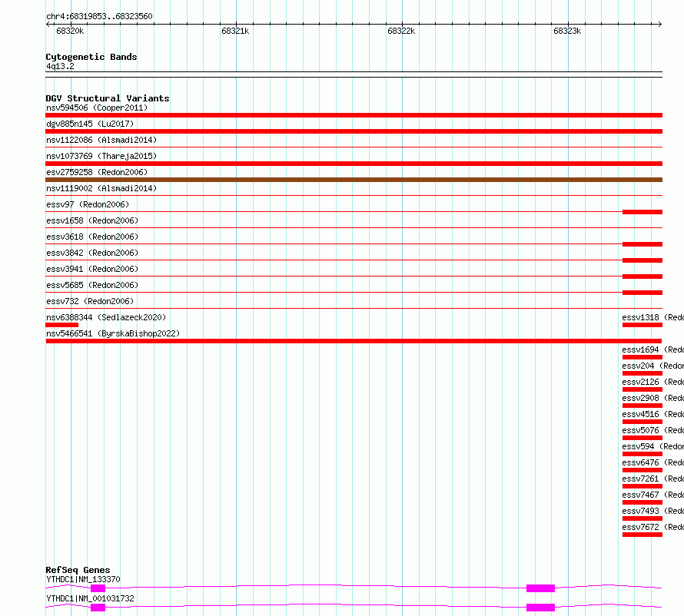
Task: Click the thick red segment on essv97 row
Action: (642, 212)
